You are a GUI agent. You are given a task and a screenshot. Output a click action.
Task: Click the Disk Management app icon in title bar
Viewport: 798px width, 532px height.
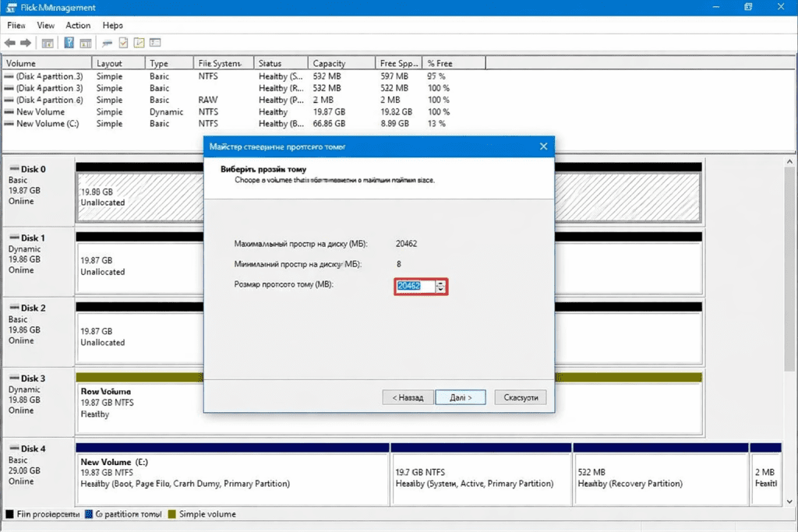coord(8,8)
